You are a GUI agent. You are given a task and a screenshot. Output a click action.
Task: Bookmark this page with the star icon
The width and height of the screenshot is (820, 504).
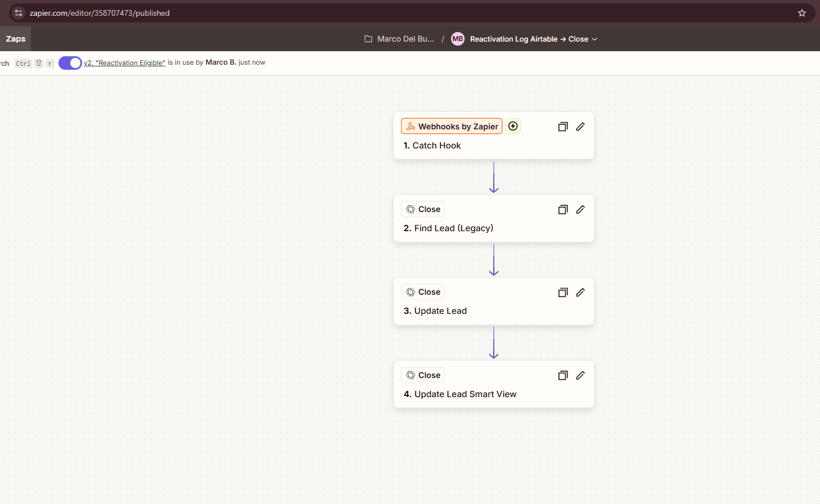802,13
